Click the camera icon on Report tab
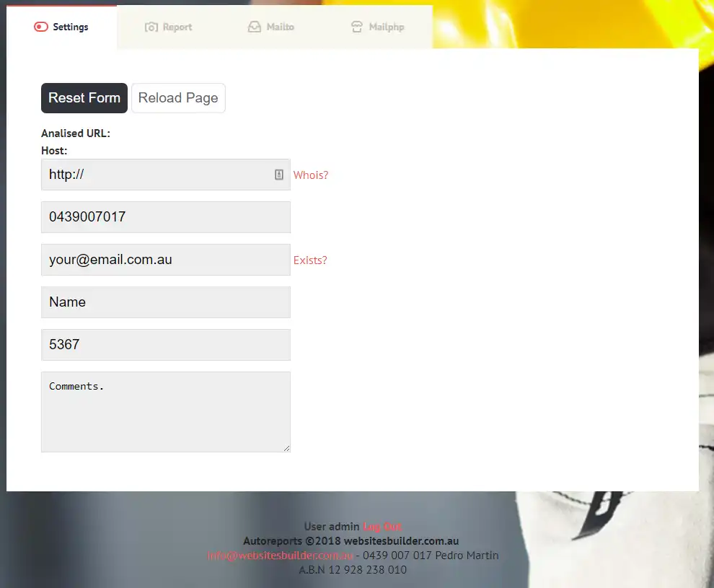714x588 pixels. pos(151,27)
